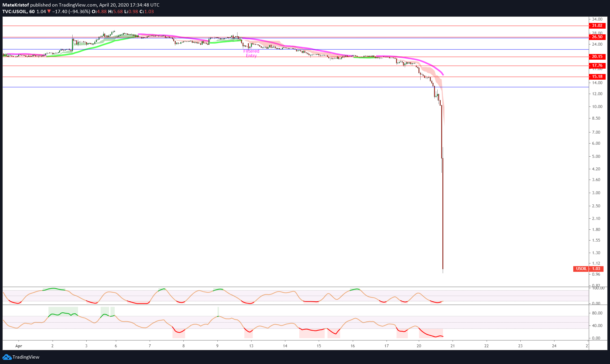The image size is (610, 364).
Task: Click 3.60 on the price axis
Action: [596, 180]
